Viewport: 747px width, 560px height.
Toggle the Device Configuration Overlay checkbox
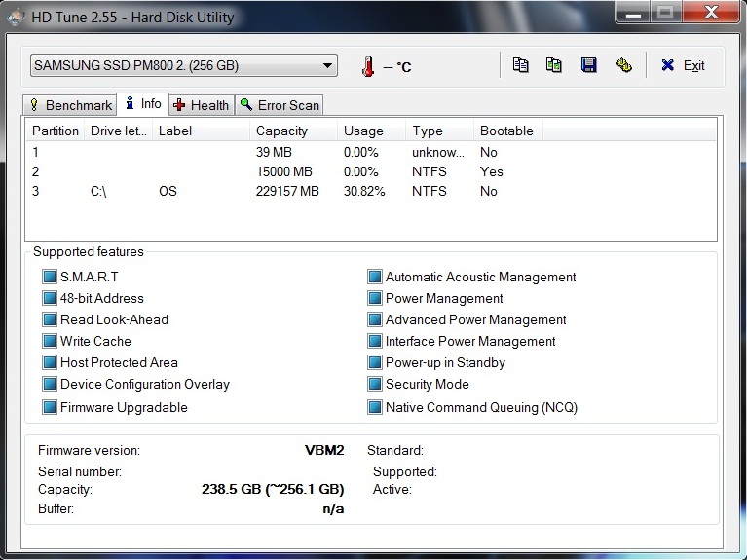click(50, 384)
